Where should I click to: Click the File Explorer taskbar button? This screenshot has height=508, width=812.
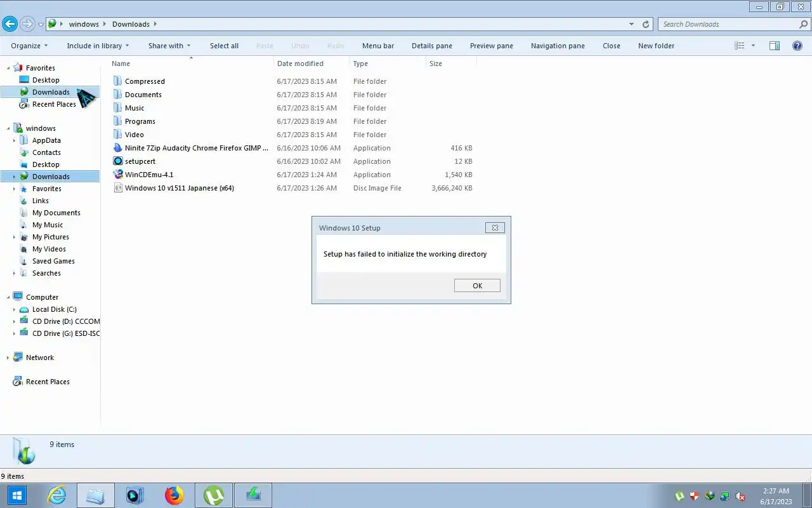(x=96, y=495)
